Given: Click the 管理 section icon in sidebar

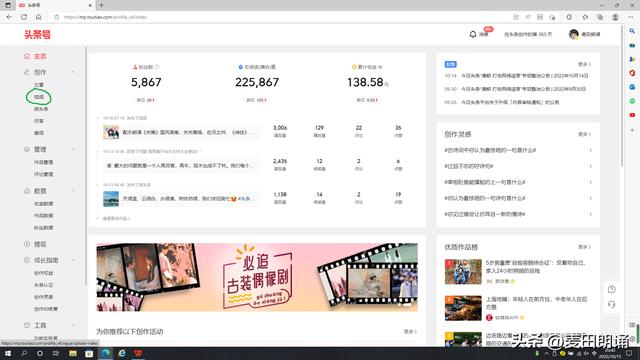Looking at the screenshot, I should point(27,149).
